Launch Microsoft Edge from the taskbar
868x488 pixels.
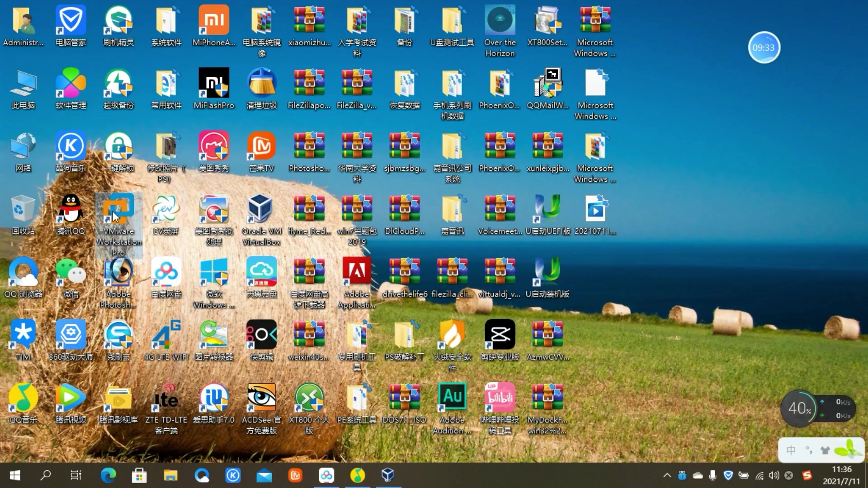(108, 475)
